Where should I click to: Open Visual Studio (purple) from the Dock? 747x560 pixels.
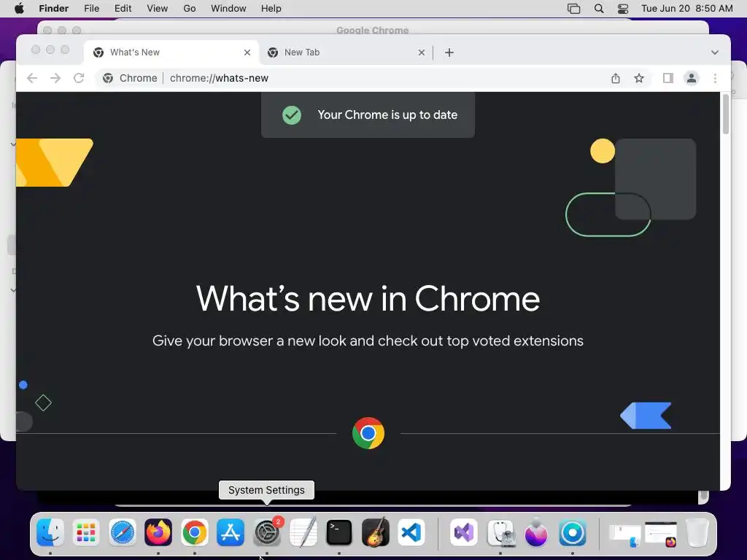pos(463,532)
